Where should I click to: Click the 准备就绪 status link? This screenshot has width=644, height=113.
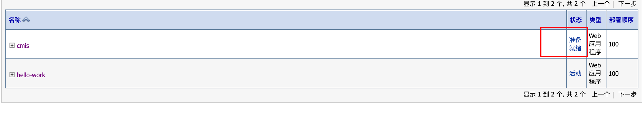tap(575, 44)
